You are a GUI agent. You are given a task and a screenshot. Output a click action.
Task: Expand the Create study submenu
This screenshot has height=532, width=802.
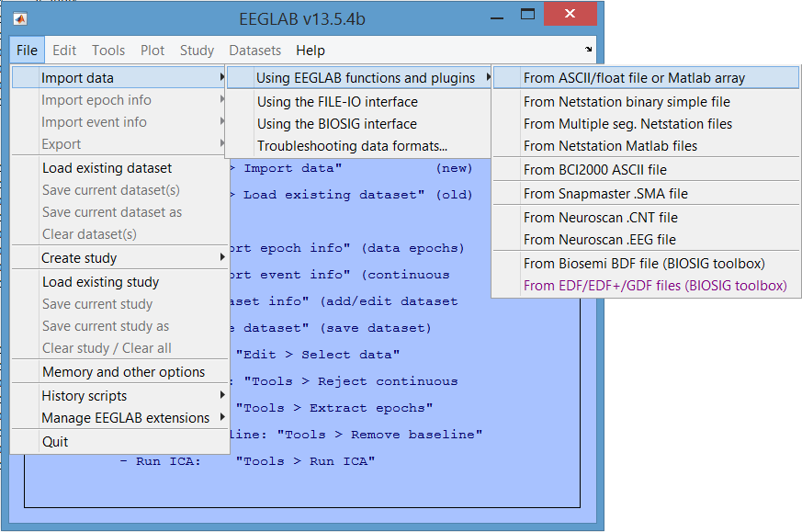coord(119,258)
